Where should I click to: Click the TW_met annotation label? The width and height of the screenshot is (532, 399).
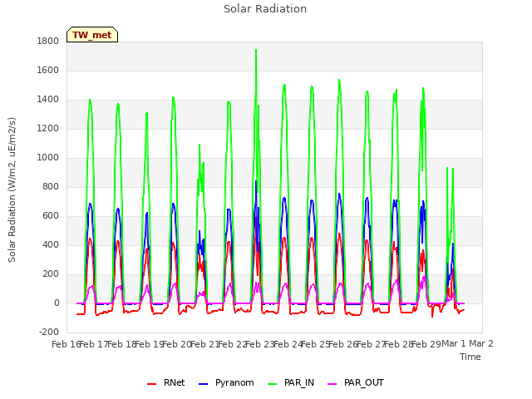pos(92,35)
